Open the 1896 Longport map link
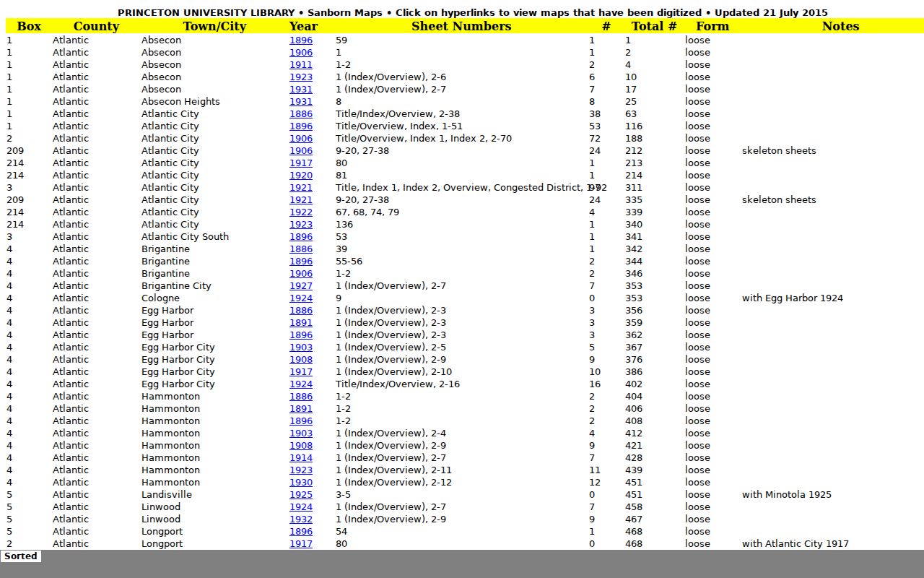 (301, 532)
